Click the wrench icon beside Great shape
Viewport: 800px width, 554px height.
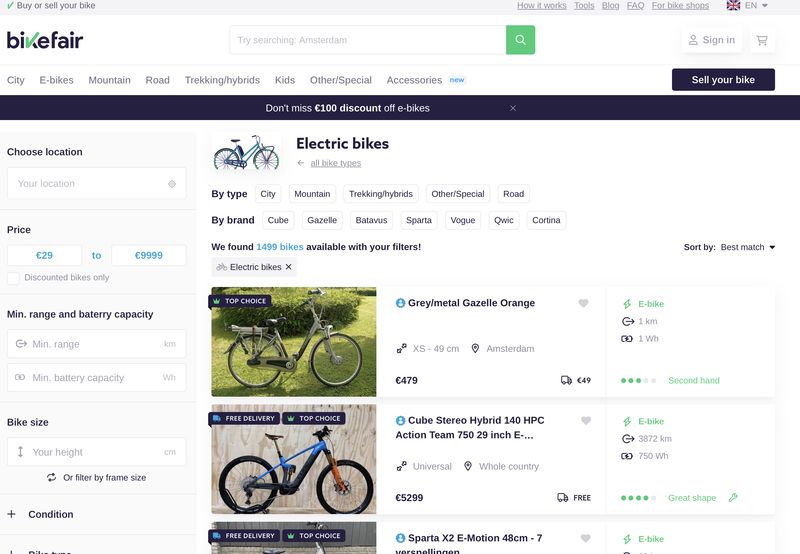point(733,497)
